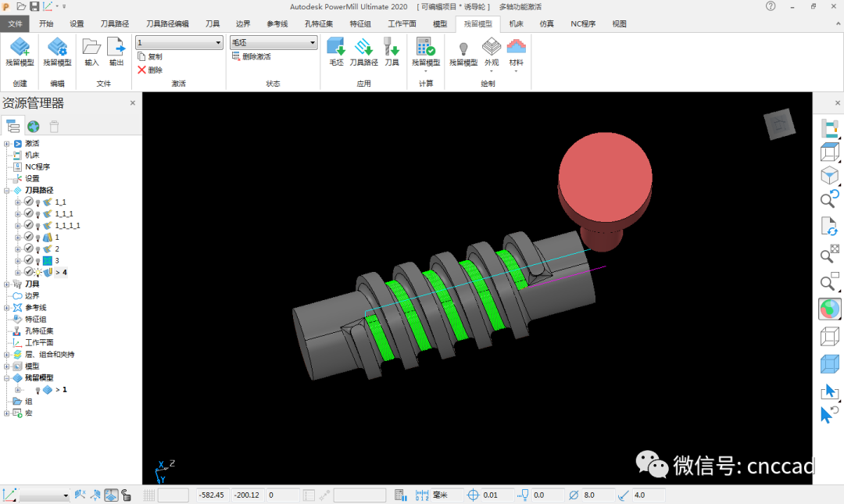The height and width of the screenshot is (504, 844).
Task: Click the zoom magnifier with refresh arrow
Action: coord(829,199)
